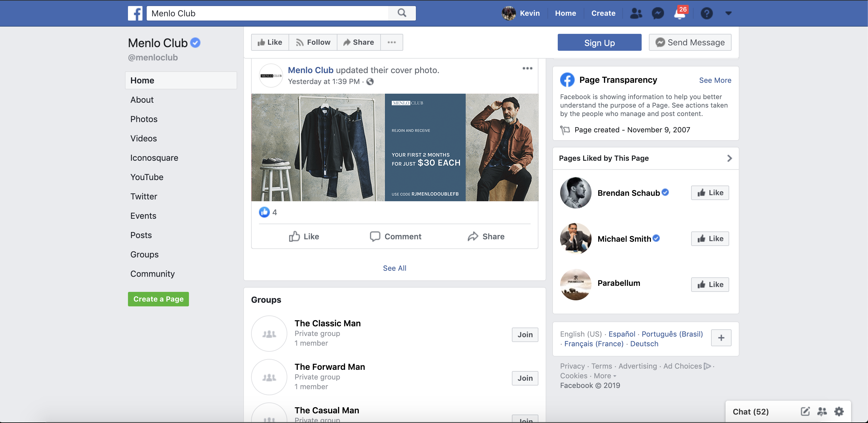Image resolution: width=868 pixels, height=423 pixels.
Task: Open See More for Page Transparency
Action: point(715,80)
